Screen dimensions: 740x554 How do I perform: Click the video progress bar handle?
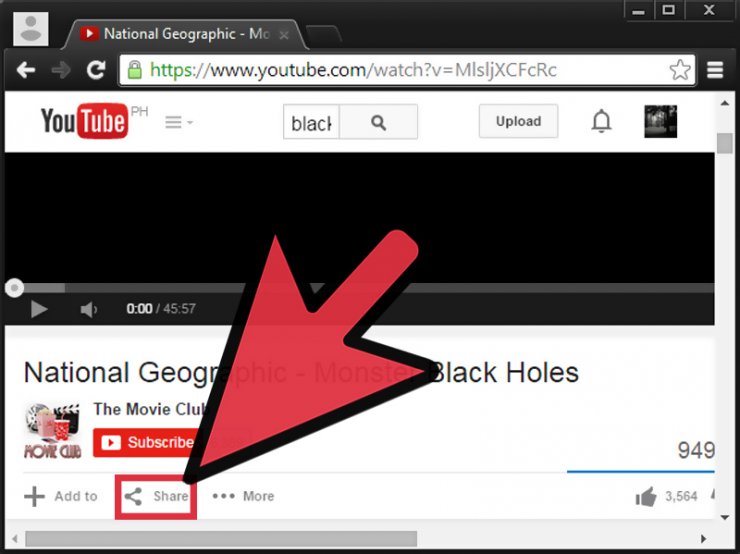point(14,287)
